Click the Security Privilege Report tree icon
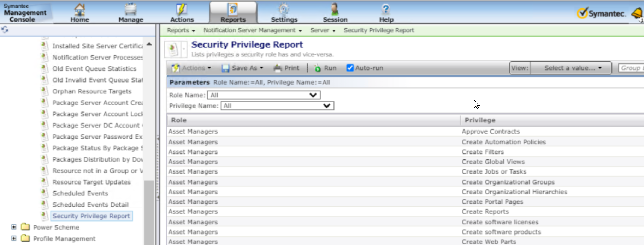This screenshot has width=644, height=248. (x=45, y=216)
